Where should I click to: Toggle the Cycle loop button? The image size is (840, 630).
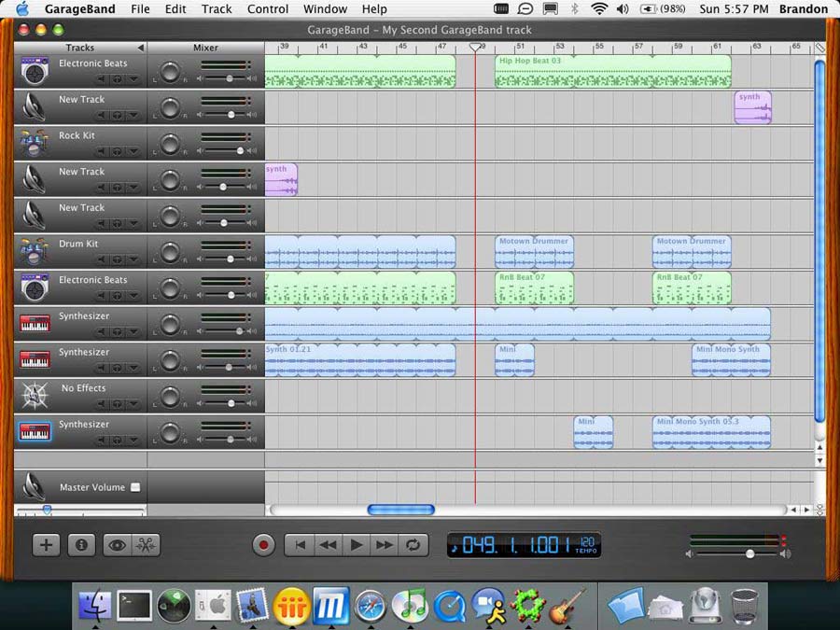413,545
